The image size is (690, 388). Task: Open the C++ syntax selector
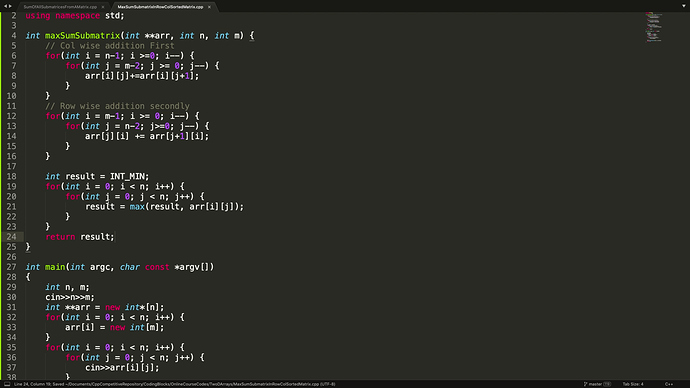click(x=669, y=384)
